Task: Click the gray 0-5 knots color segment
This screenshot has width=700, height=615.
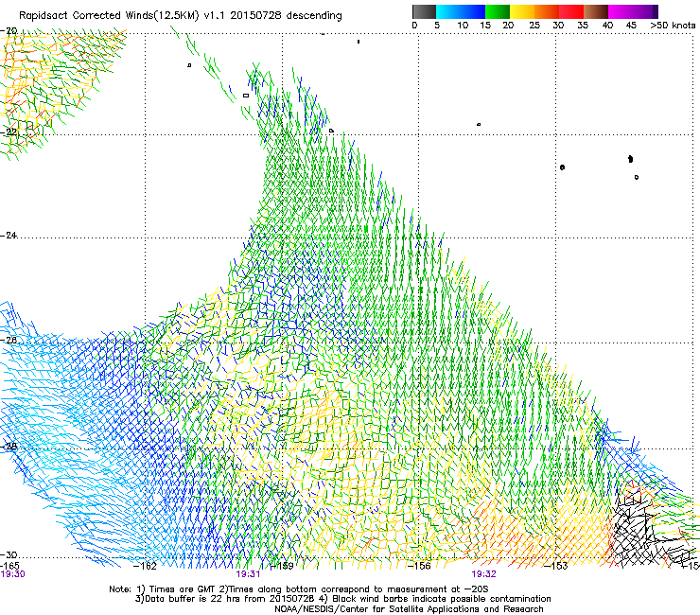Action: 424,11
